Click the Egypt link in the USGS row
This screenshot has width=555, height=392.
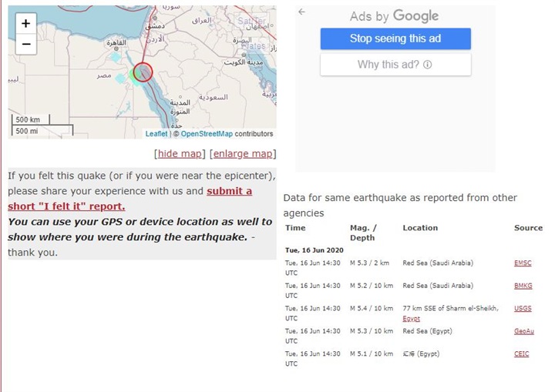click(x=411, y=318)
